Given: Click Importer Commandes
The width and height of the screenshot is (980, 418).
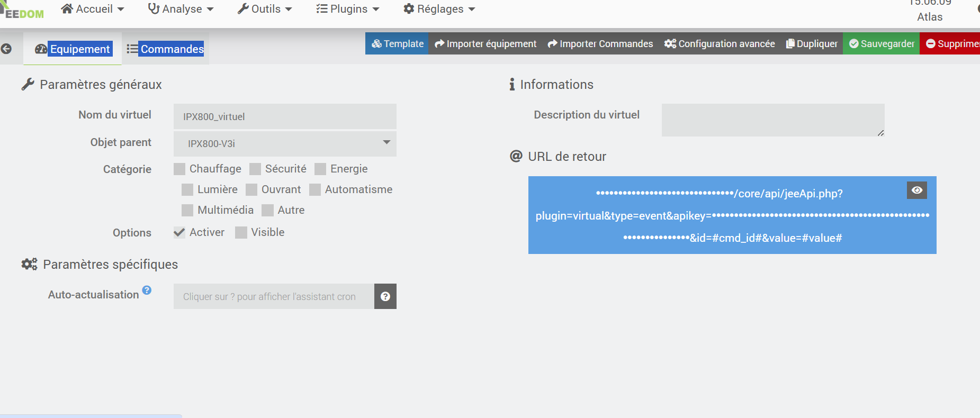Looking at the screenshot, I should click(600, 44).
